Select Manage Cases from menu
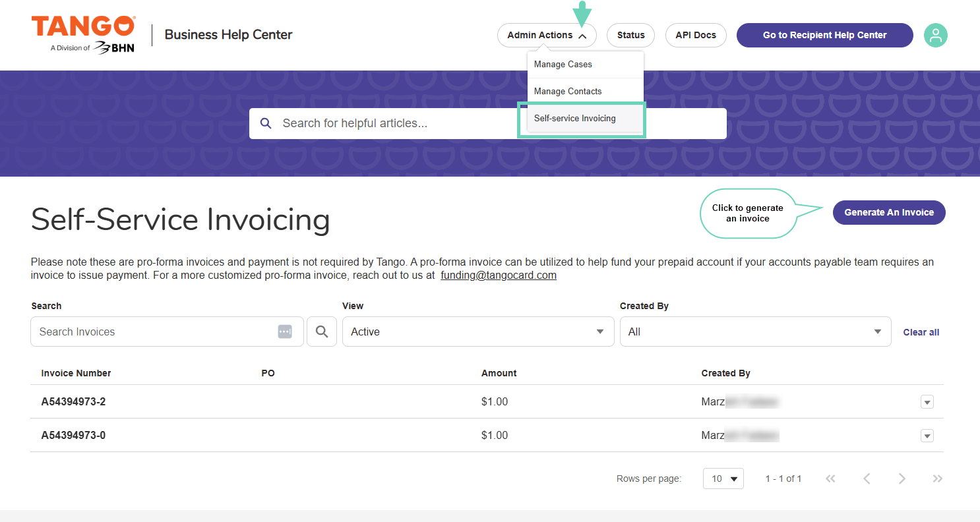 tap(563, 65)
